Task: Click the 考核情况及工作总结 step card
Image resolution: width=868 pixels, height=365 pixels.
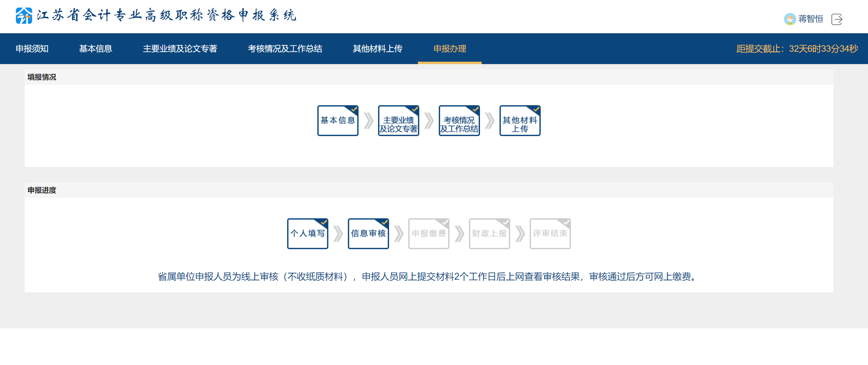Action: [459, 121]
